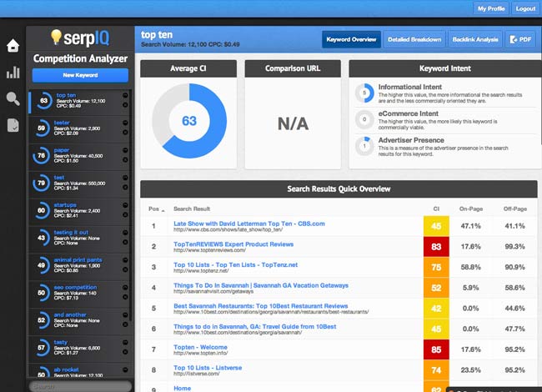The height and width of the screenshot is (392, 542).
Task: Select the animal print pants keyword
Action: point(78,259)
